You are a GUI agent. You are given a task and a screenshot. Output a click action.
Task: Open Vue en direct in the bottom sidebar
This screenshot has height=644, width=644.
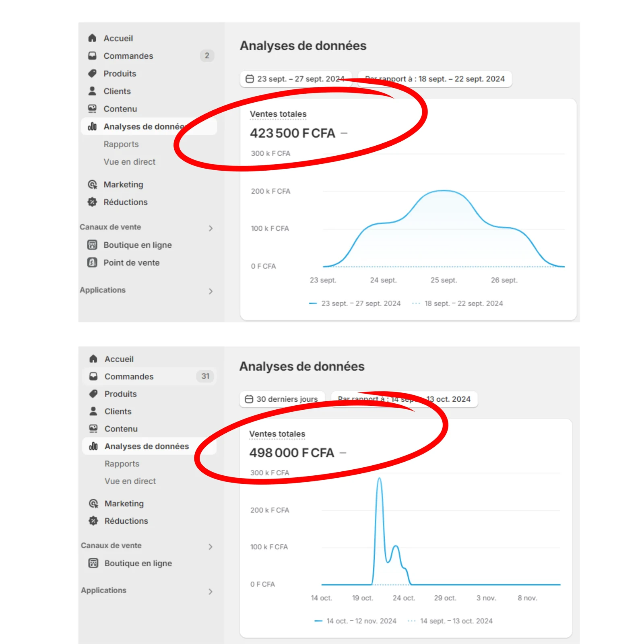pos(130,481)
